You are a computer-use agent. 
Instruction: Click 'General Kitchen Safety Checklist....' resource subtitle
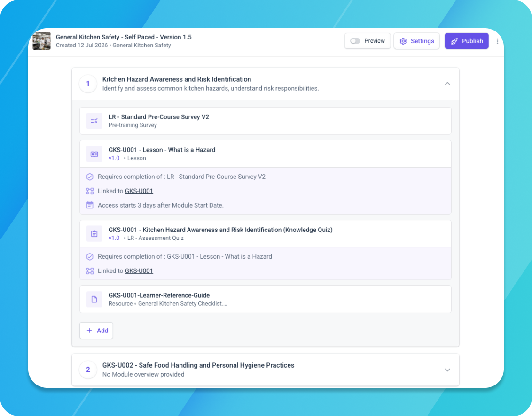pos(182,304)
